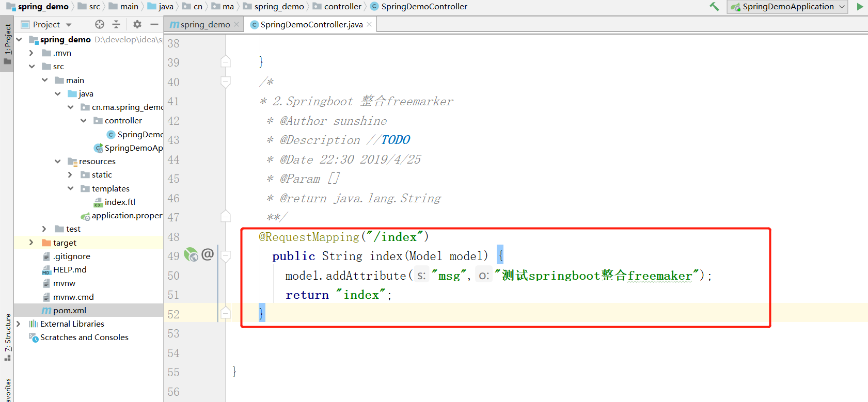This screenshot has height=402, width=868.
Task: Select SpringDemoController class in project tree
Action: 135,134
